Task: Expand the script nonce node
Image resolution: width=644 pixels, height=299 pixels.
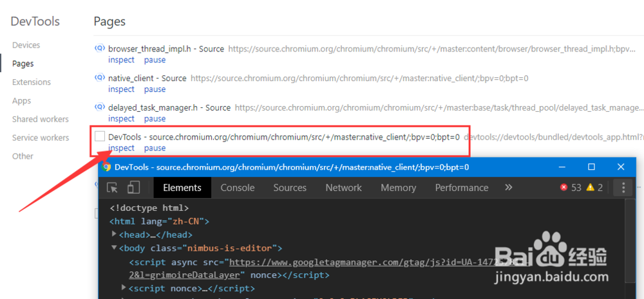Action: [124, 288]
